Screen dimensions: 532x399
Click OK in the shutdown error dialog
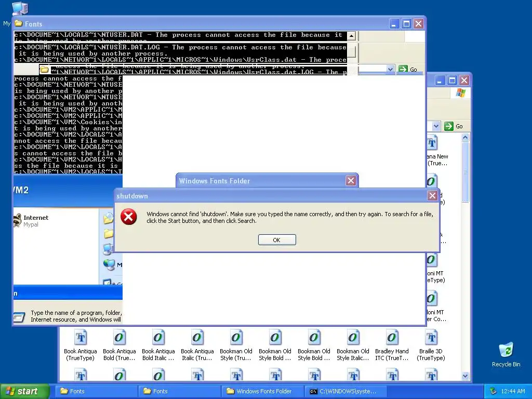coord(277,240)
